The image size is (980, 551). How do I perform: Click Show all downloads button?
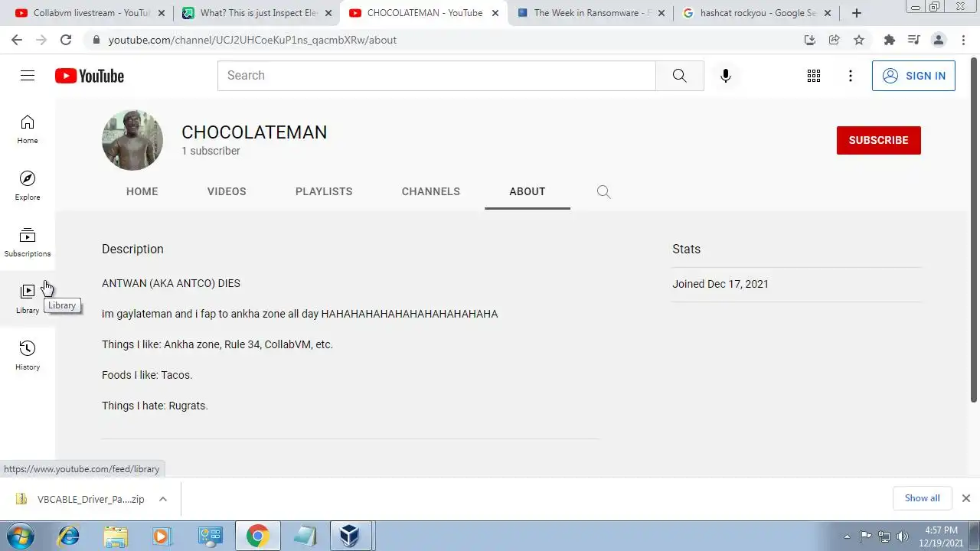tap(922, 498)
